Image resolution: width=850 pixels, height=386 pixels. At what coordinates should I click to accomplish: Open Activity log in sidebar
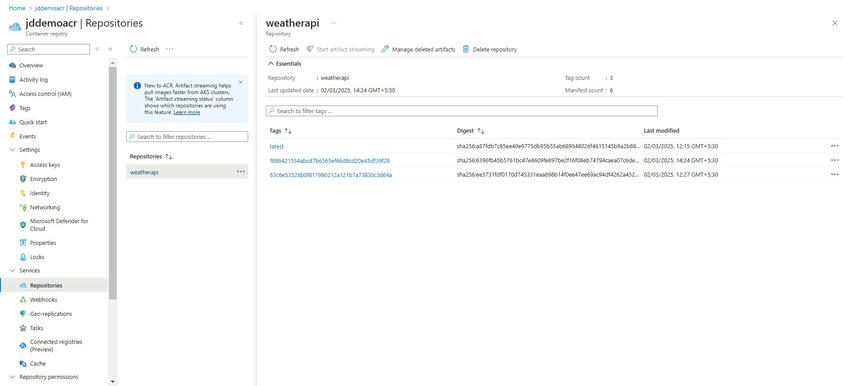(x=34, y=80)
